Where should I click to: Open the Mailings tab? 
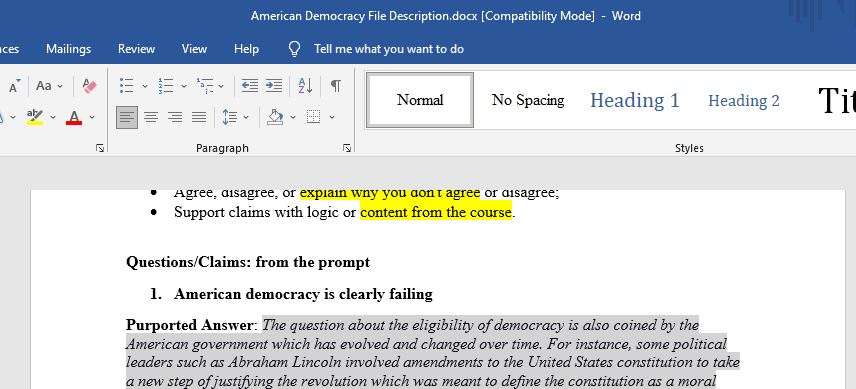(x=68, y=49)
